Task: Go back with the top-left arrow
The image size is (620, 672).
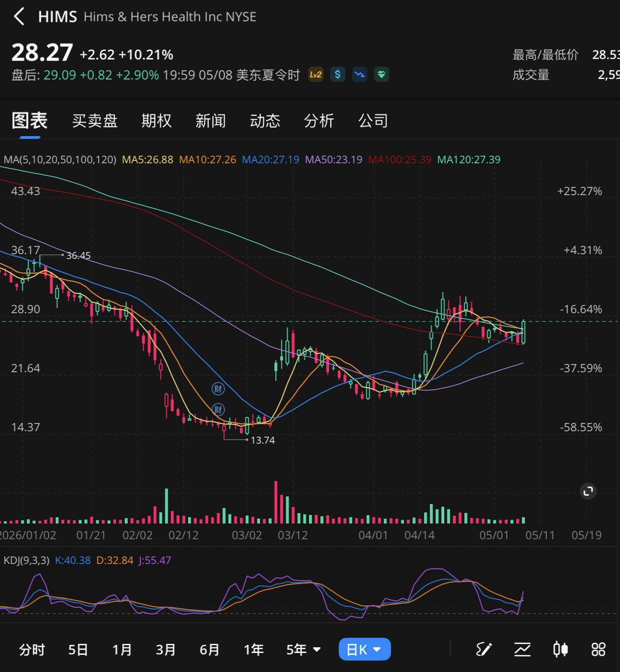Action: tap(19, 17)
